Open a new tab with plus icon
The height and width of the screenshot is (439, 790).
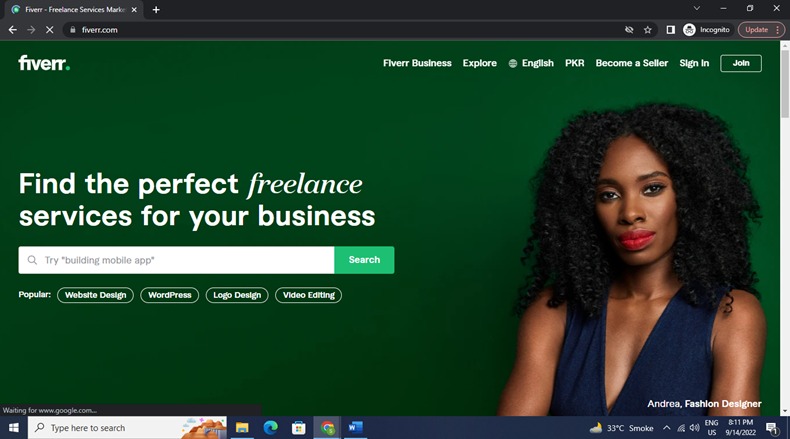coord(156,10)
